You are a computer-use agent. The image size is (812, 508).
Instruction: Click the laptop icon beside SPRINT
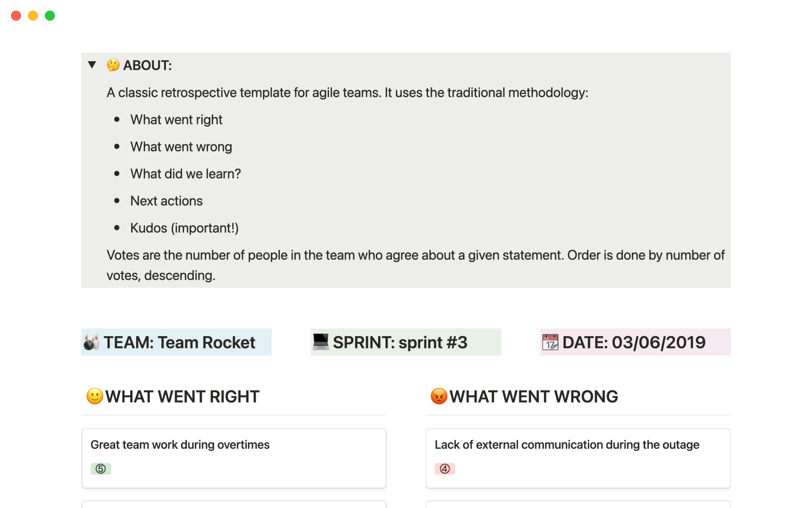[x=321, y=342]
